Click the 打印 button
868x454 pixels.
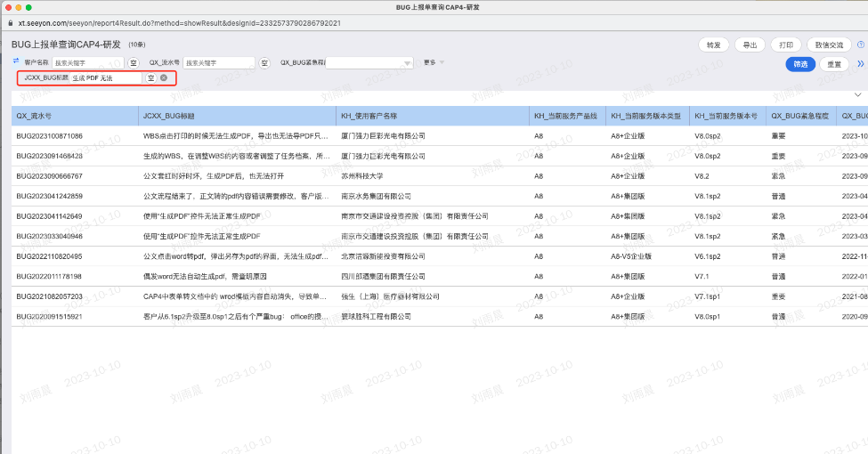[x=786, y=45]
